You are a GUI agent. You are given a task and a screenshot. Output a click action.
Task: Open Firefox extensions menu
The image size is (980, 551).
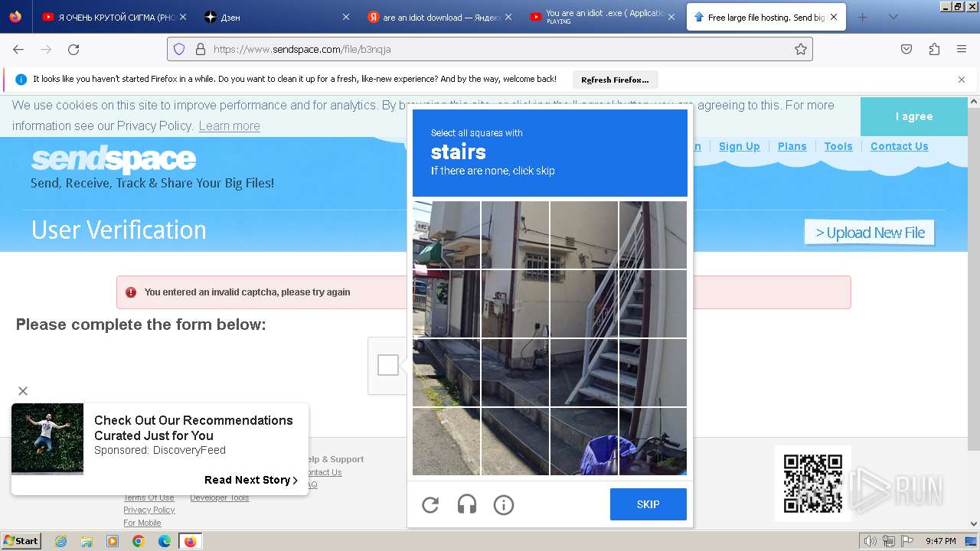pos(934,49)
